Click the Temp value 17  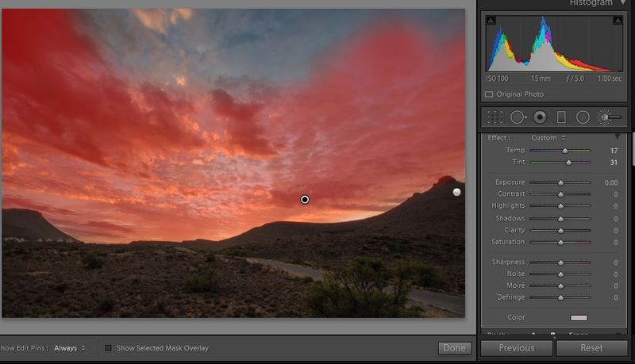coord(614,151)
